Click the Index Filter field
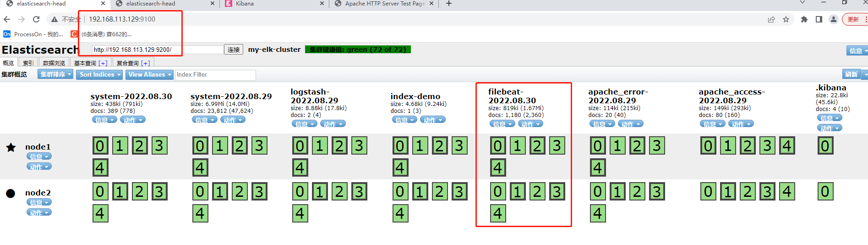The image size is (868, 245). coord(215,75)
